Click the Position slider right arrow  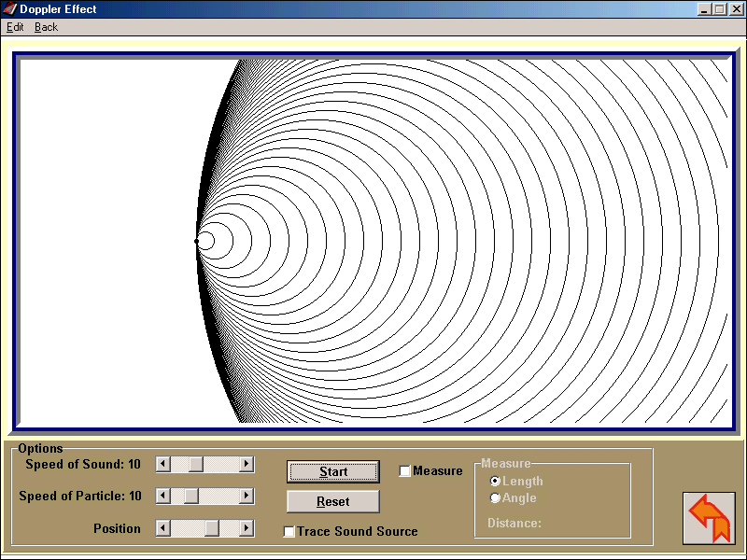[247, 528]
